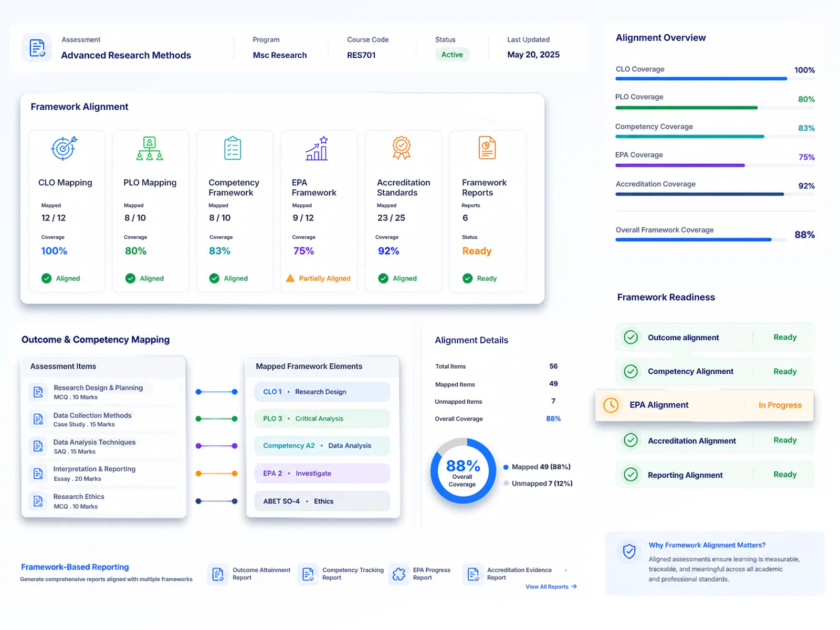This screenshot has height=630, width=840.
Task: Click the RES701 course code value
Action: 361,55
